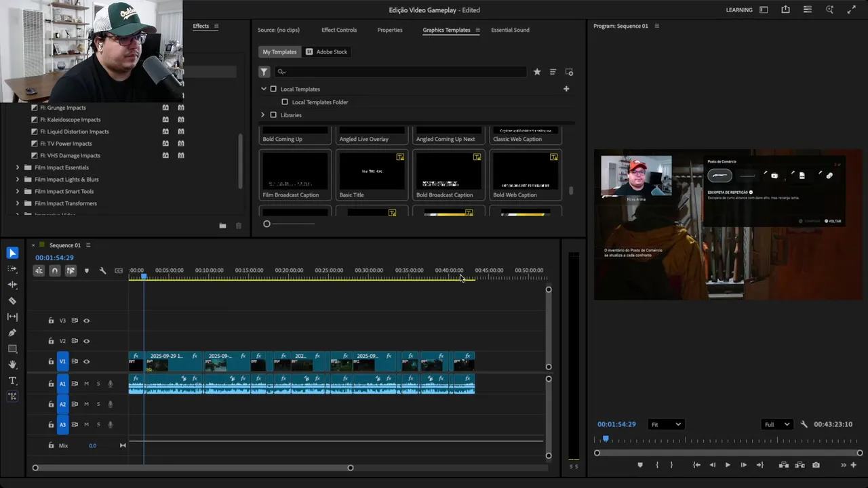Click Program monitor settings wrench
Viewport: 868px width, 488px height.
point(804,424)
